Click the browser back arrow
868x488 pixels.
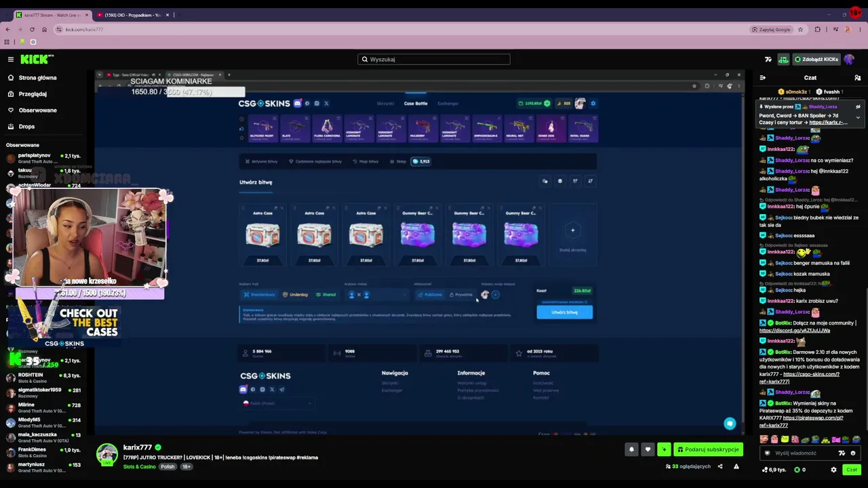7,30
